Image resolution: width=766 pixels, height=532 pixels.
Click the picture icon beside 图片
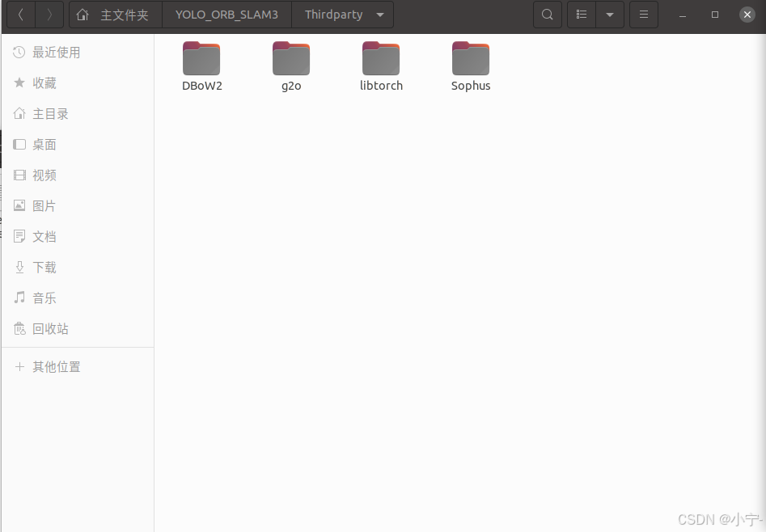pos(19,205)
